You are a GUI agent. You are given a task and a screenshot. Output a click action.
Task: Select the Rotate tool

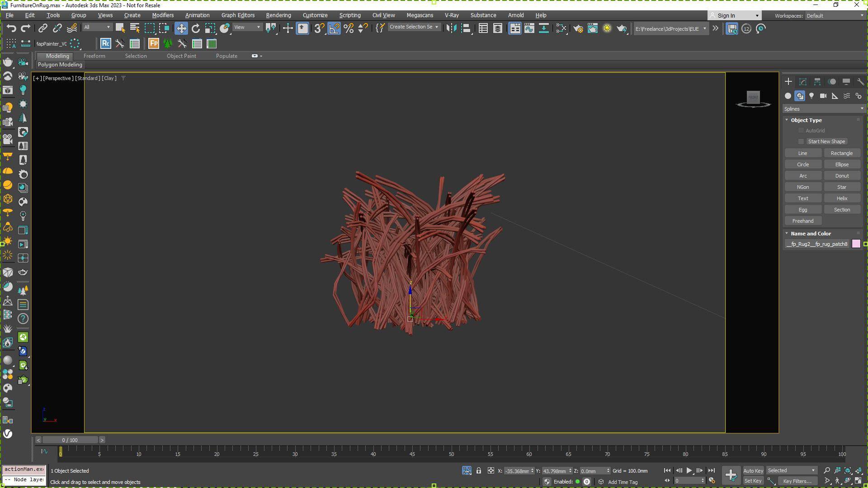tap(195, 28)
